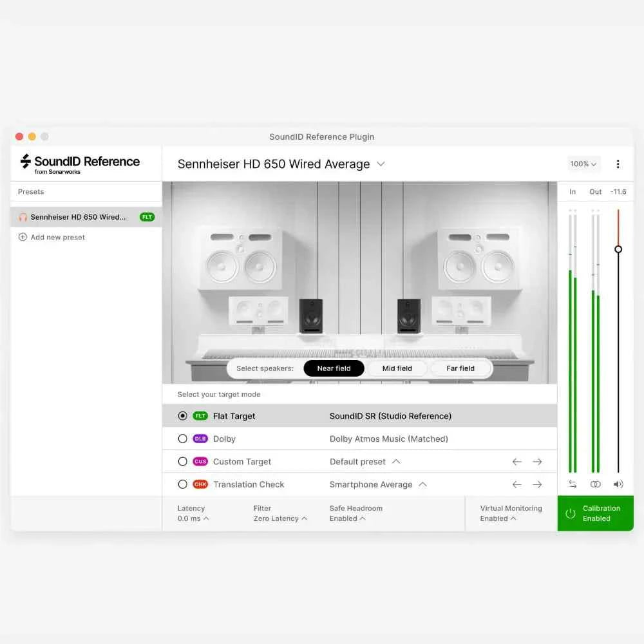The height and width of the screenshot is (644, 644).
Task: Enable mono mode with the overlapping circles icon
Action: click(x=595, y=484)
